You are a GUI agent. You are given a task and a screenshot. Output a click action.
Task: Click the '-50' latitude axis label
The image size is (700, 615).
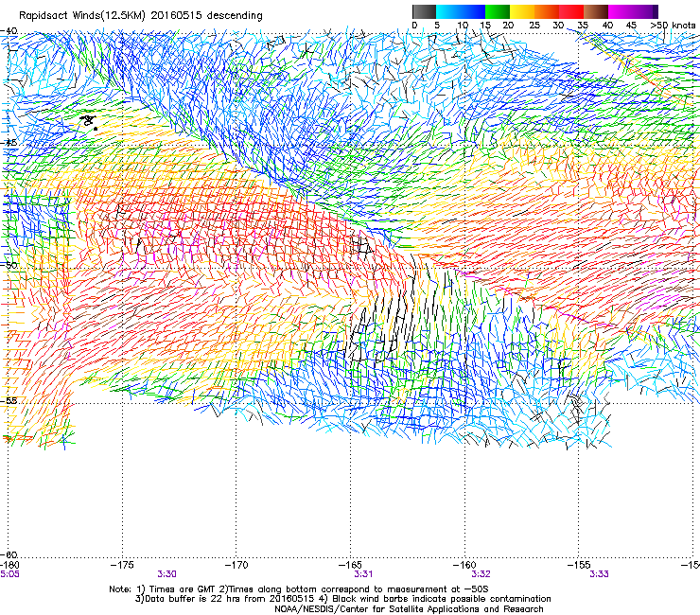(x=9, y=265)
